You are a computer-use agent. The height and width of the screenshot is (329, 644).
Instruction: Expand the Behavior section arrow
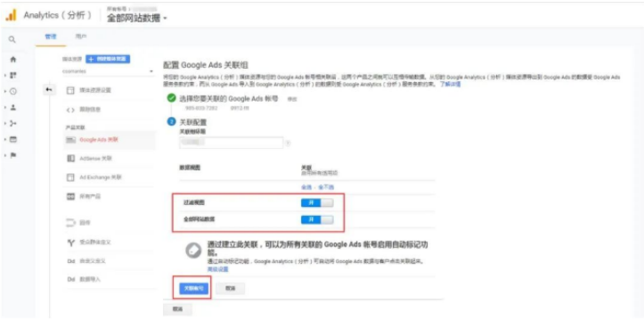tap(5, 139)
